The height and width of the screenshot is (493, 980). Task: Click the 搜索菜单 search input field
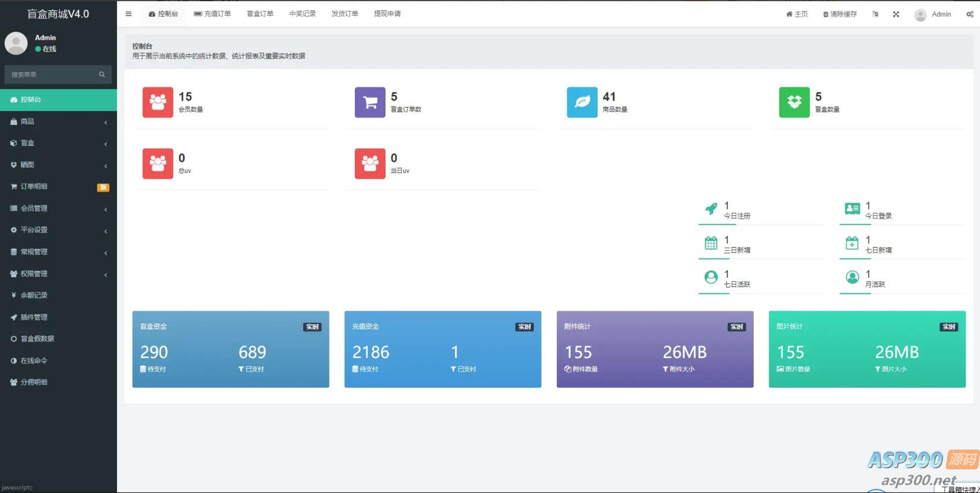click(52, 75)
